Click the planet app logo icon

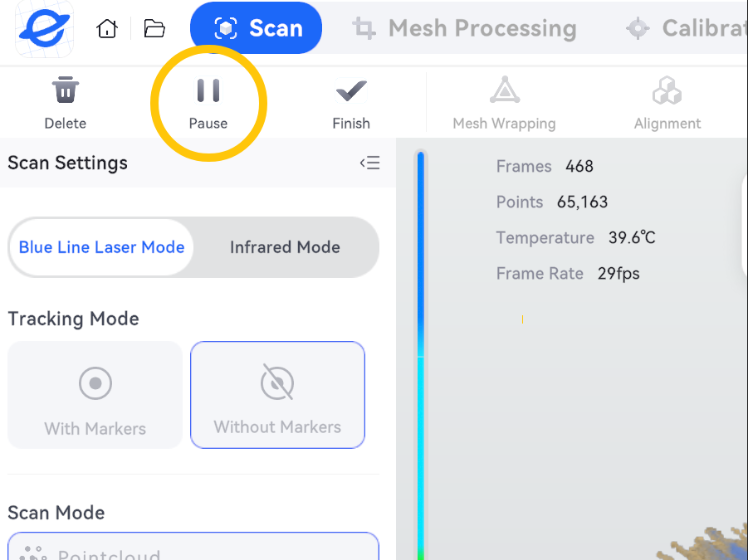pos(44,28)
